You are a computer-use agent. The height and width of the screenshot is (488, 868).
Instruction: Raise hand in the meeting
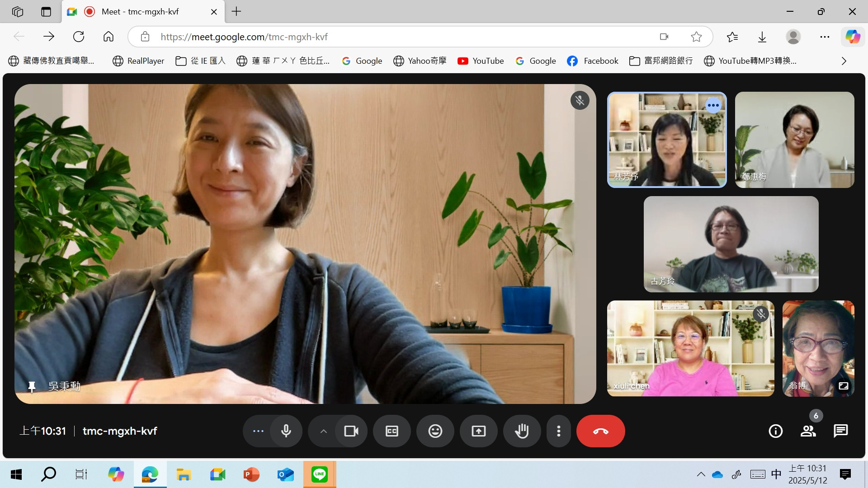(x=522, y=431)
